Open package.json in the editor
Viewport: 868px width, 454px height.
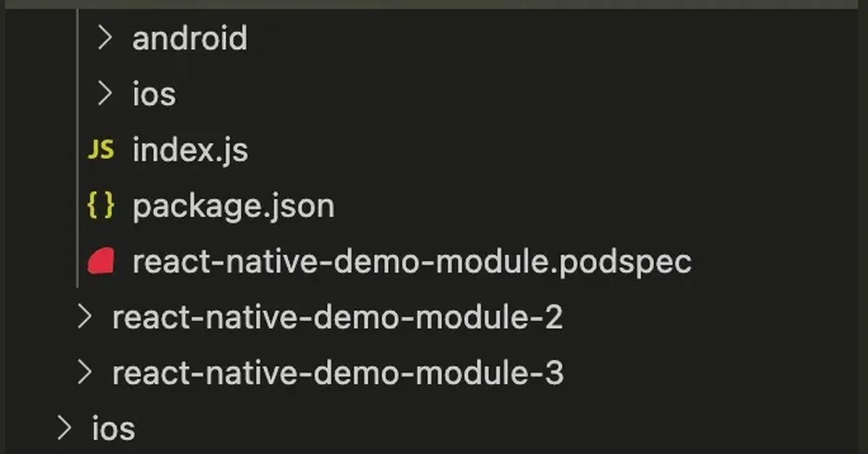(233, 205)
